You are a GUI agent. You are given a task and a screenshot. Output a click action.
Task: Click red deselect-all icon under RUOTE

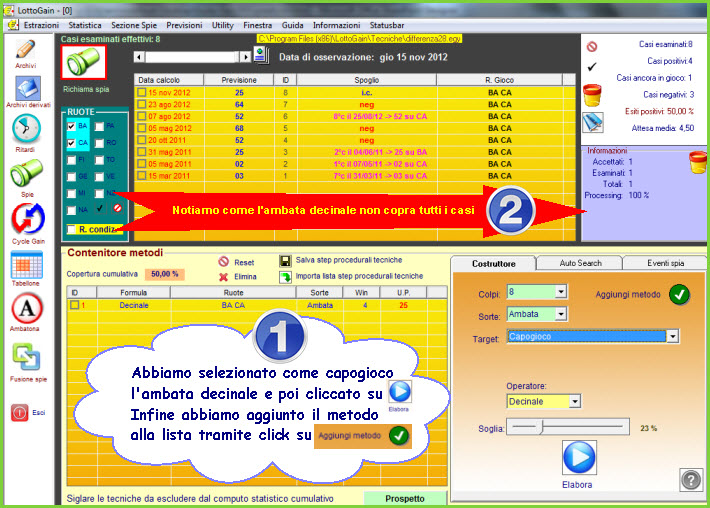(117, 208)
